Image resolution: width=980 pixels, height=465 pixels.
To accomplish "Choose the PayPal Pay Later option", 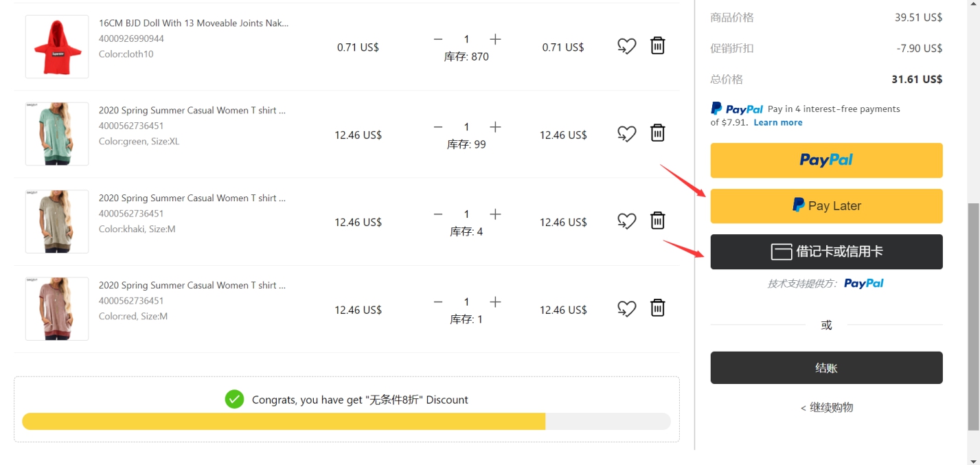I will (x=826, y=206).
